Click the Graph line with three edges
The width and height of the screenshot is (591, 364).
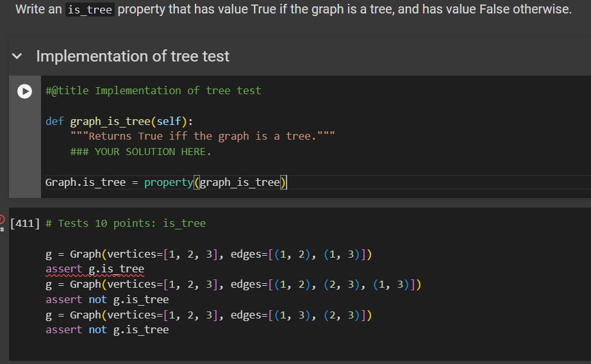[x=233, y=284]
